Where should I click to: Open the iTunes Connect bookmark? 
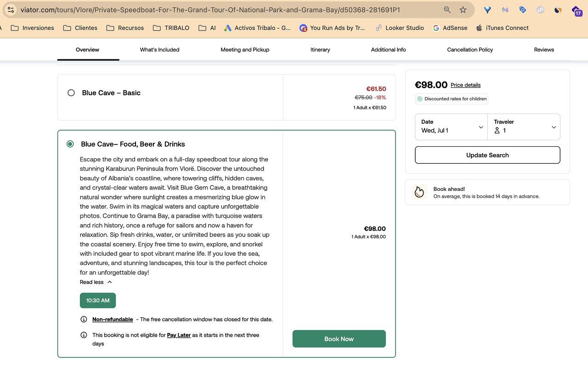[x=502, y=28]
